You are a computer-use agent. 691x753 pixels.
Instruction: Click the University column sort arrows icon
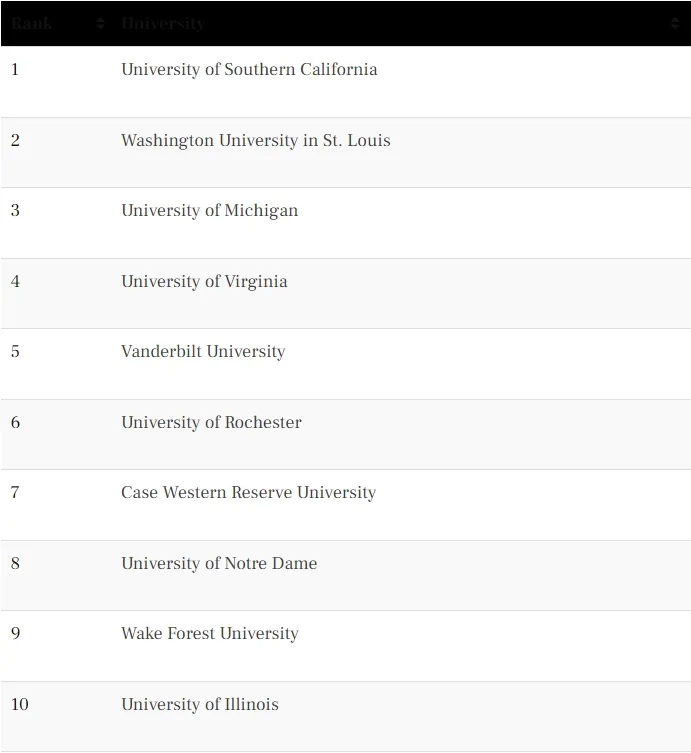[x=675, y=24]
